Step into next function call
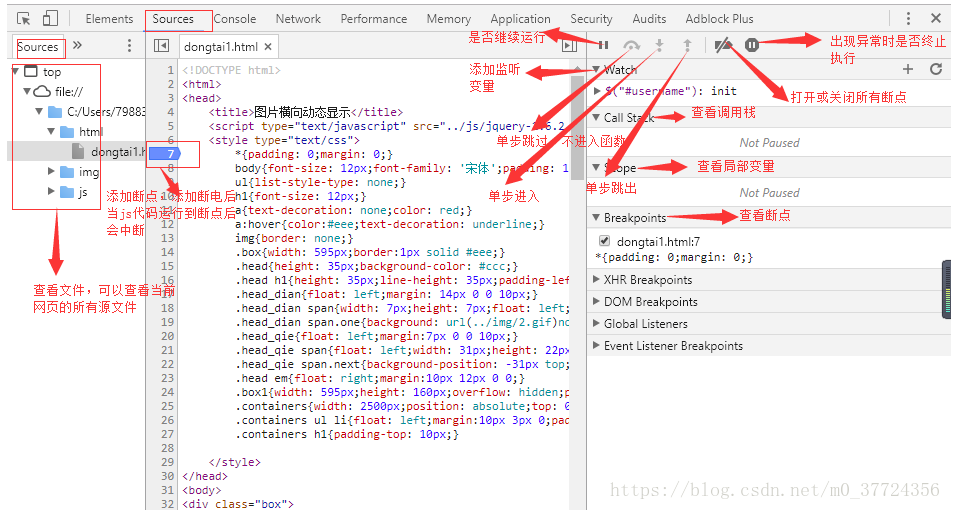This screenshot has height=522, width=954. (x=660, y=45)
